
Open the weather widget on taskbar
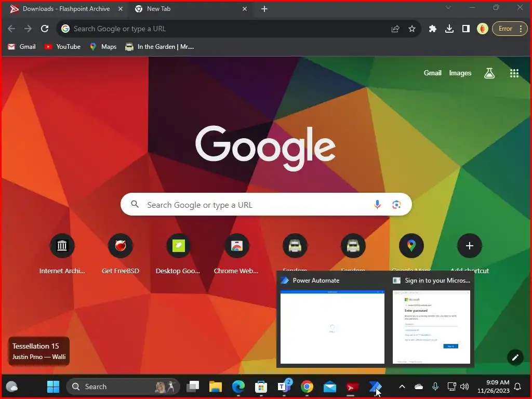(x=11, y=387)
